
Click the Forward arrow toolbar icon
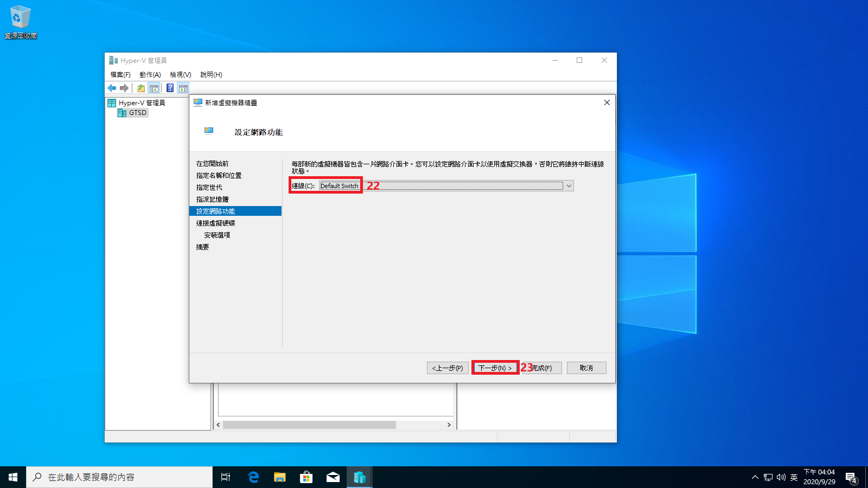(x=124, y=88)
